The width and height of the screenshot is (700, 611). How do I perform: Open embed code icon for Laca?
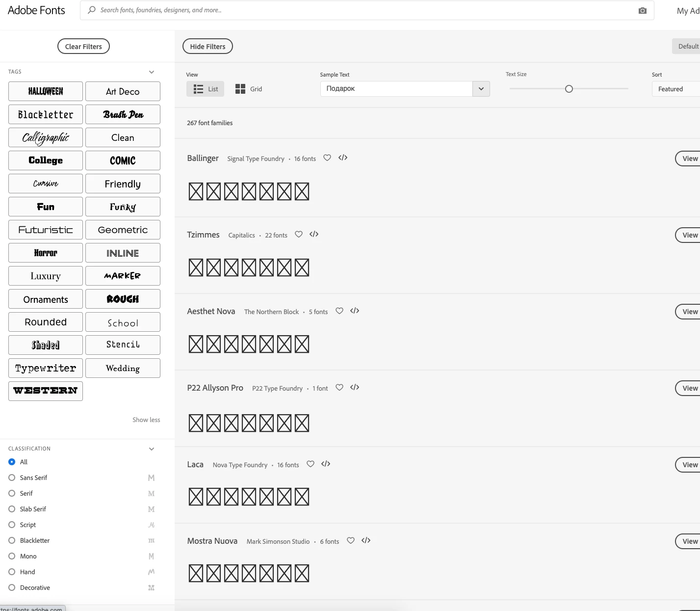(326, 464)
